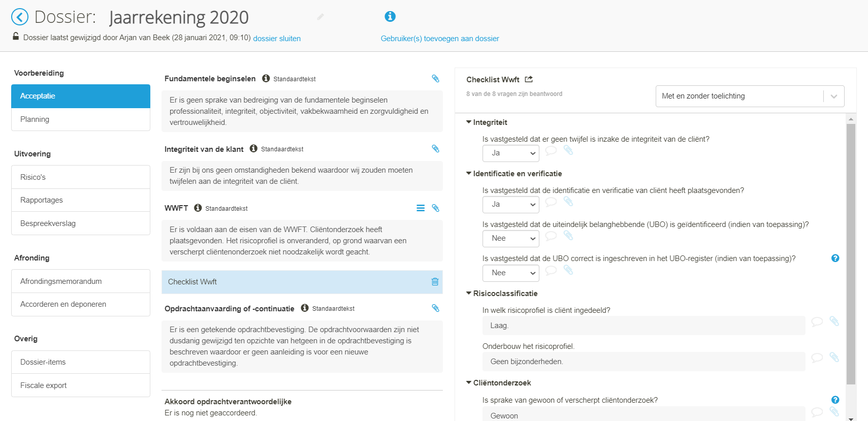Screen dimensions: 868x421
Task: Go back using the circled arrow icon
Action: (x=20, y=17)
